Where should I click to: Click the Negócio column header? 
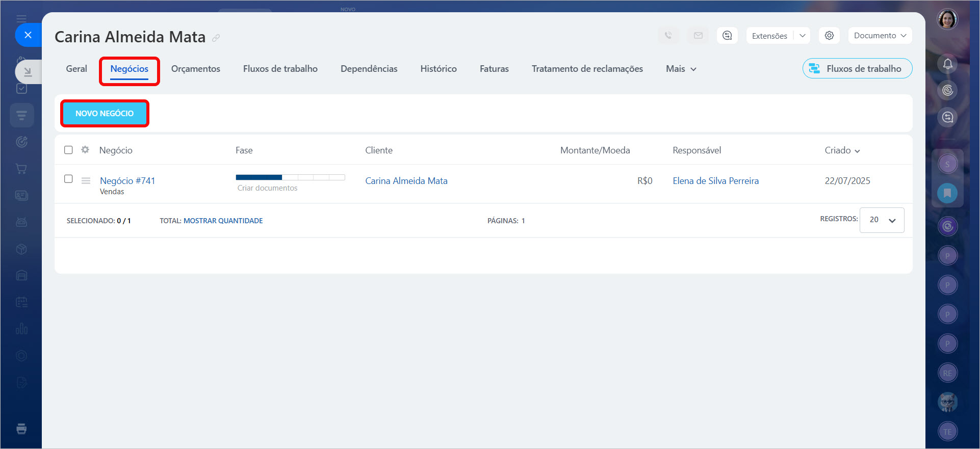(x=116, y=150)
